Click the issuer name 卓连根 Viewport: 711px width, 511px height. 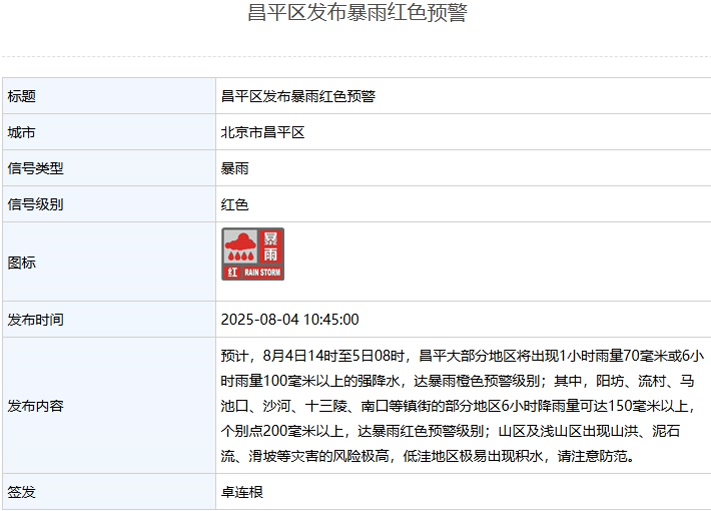point(242,493)
